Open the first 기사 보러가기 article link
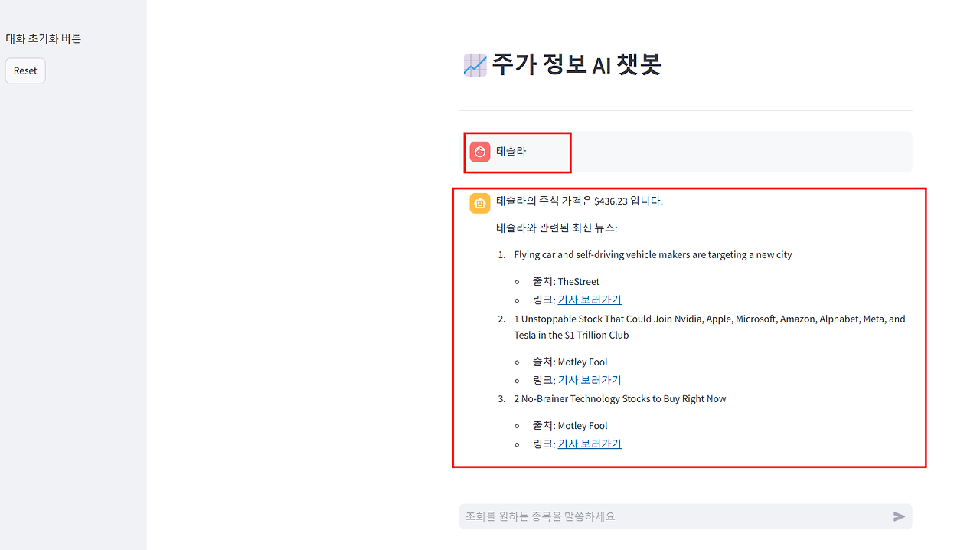Viewport: 980px width, 550px height. [x=589, y=300]
